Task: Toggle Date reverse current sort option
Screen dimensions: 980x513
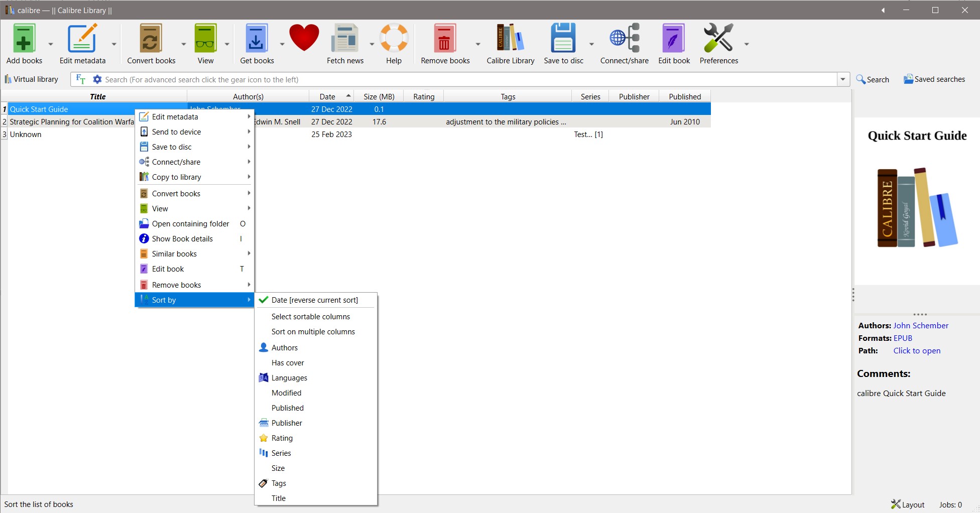Action: [316, 300]
